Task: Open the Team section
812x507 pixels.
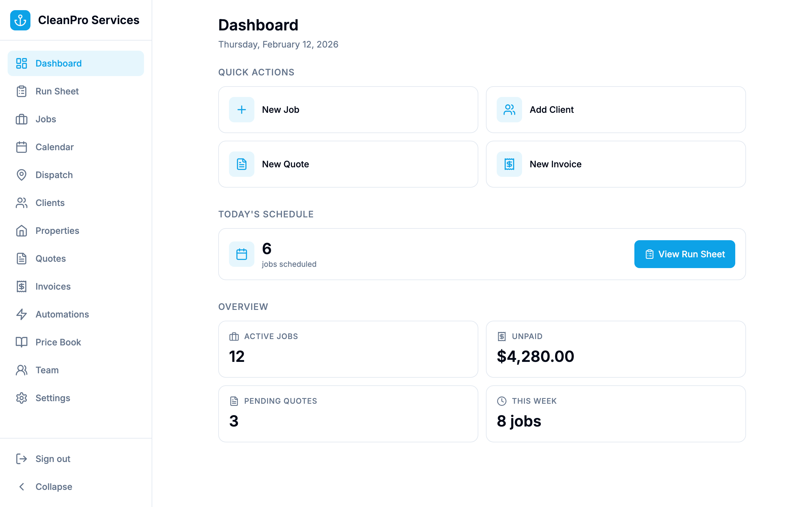Action: point(47,370)
